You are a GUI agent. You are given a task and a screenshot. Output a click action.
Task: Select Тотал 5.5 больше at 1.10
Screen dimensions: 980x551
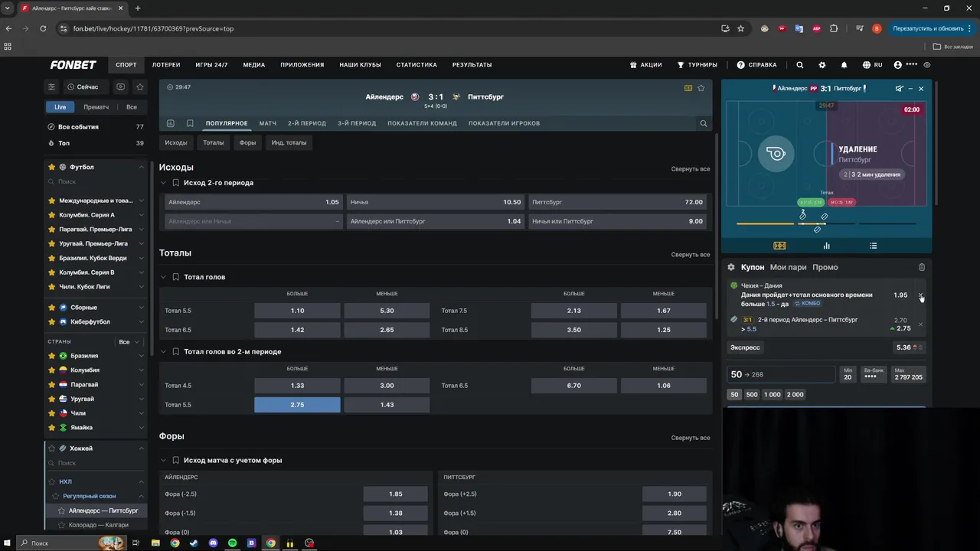[x=297, y=311]
